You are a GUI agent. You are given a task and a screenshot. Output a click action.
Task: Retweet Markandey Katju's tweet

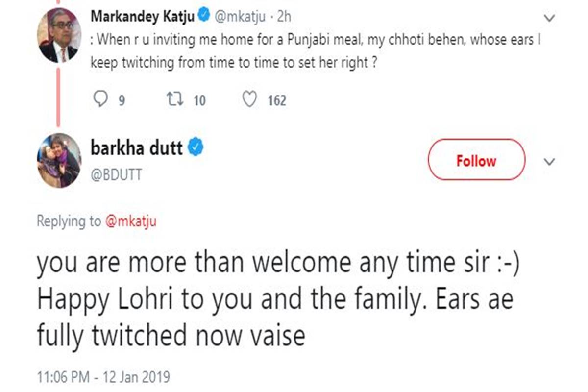pos(171,100)
